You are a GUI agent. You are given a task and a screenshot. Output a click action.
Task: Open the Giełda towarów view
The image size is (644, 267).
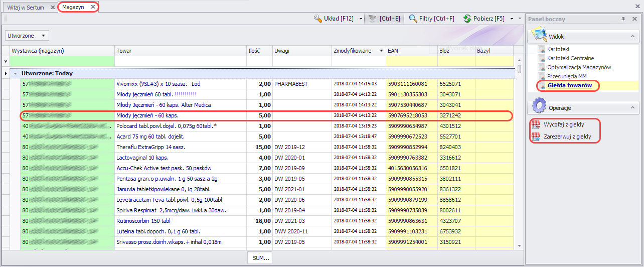(x=569, y=86)
